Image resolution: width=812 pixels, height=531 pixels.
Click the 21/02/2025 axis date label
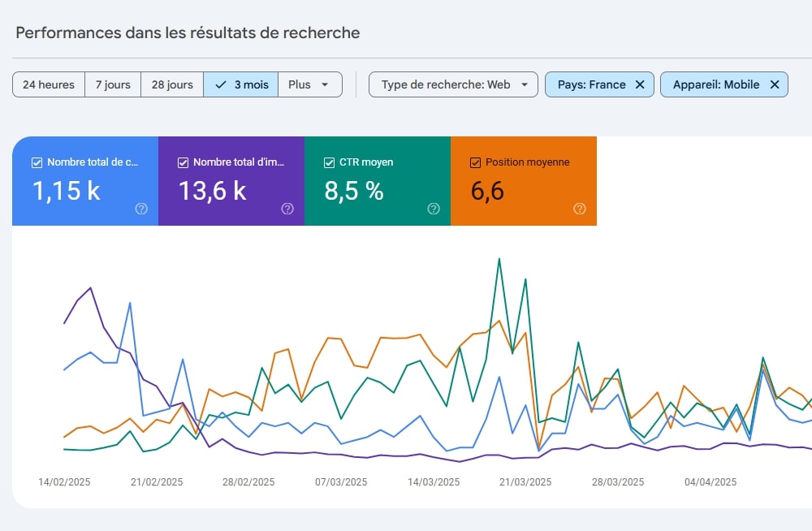pyautogui.click(x=157, y=482)
